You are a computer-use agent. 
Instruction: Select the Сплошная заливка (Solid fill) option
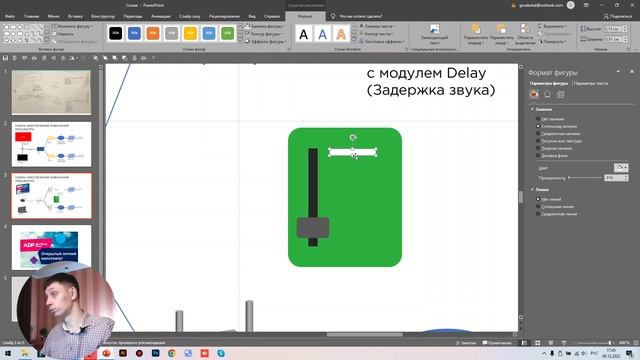click(557, 126)
